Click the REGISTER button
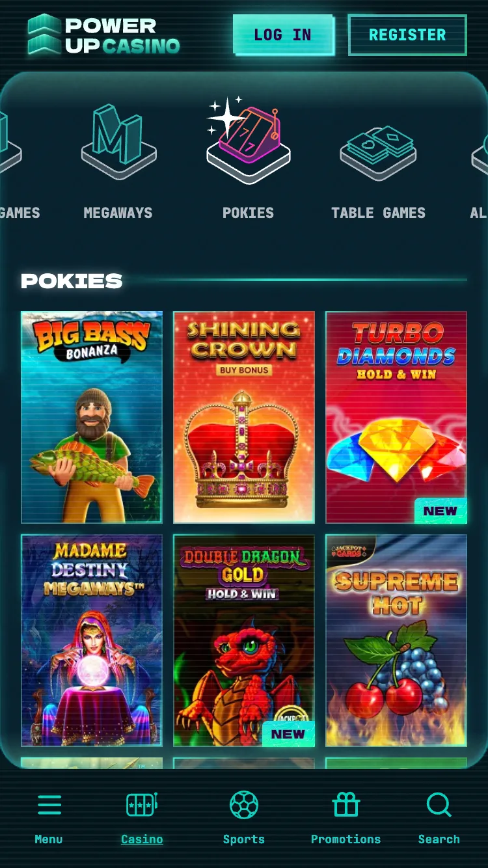The image size is (488, 868). (x=407, y=35)
